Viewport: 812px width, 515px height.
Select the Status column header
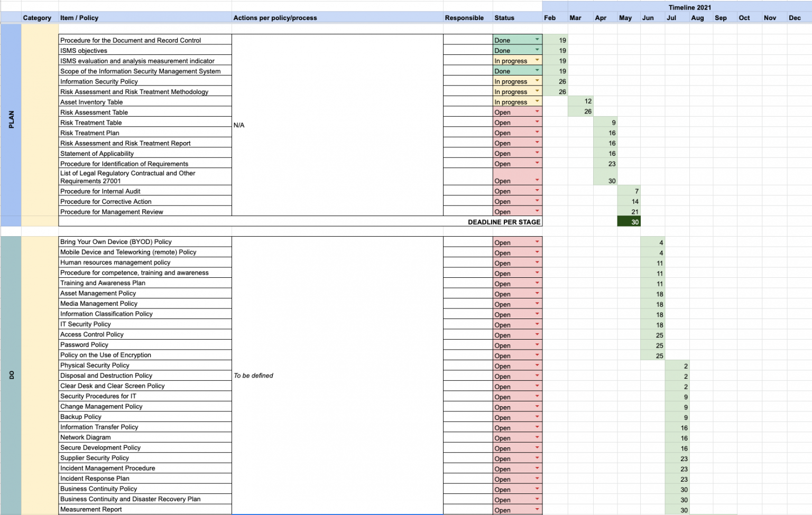click(504, 18)
